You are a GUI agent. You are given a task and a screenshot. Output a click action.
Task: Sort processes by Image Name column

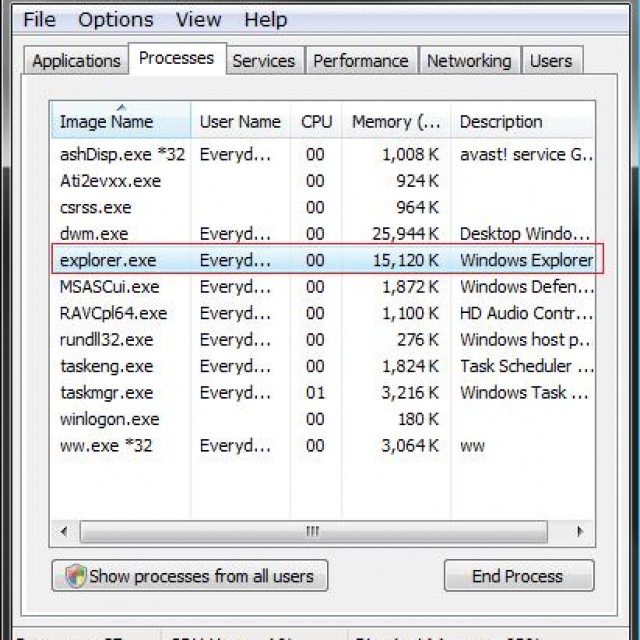pos(107,122)
